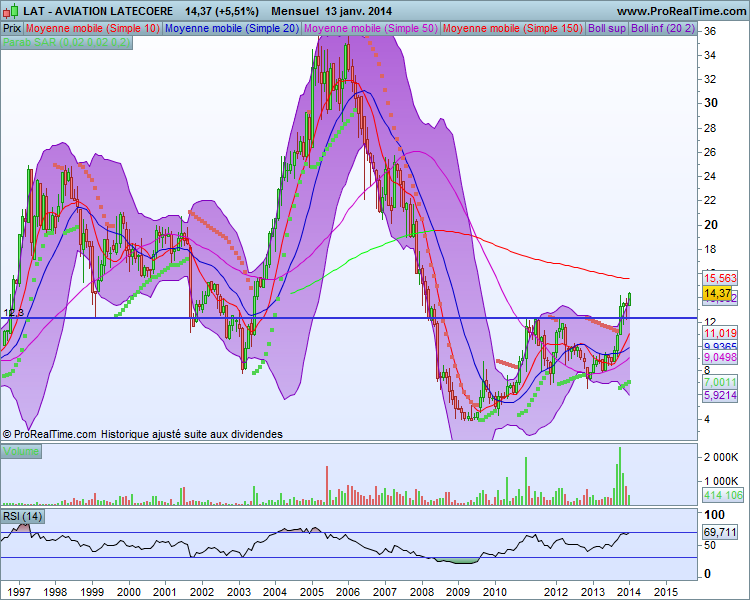
Task: Click the Mensuel timeframe text in title
Action: pyautogui.click(x=295, y=11)
